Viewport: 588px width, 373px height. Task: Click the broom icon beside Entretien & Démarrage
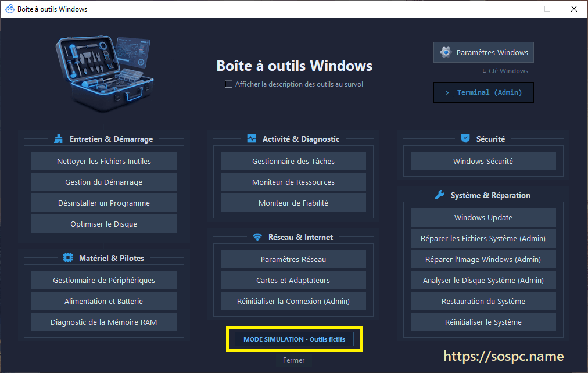59,139
